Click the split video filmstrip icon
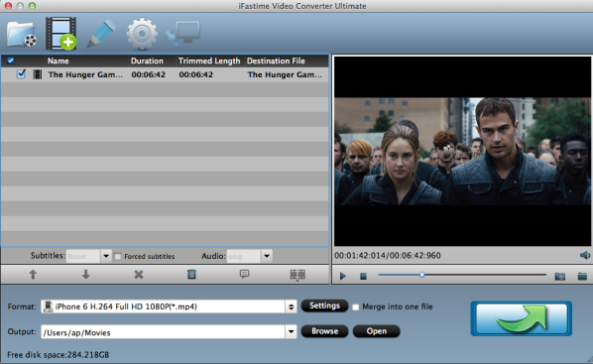 297,275
